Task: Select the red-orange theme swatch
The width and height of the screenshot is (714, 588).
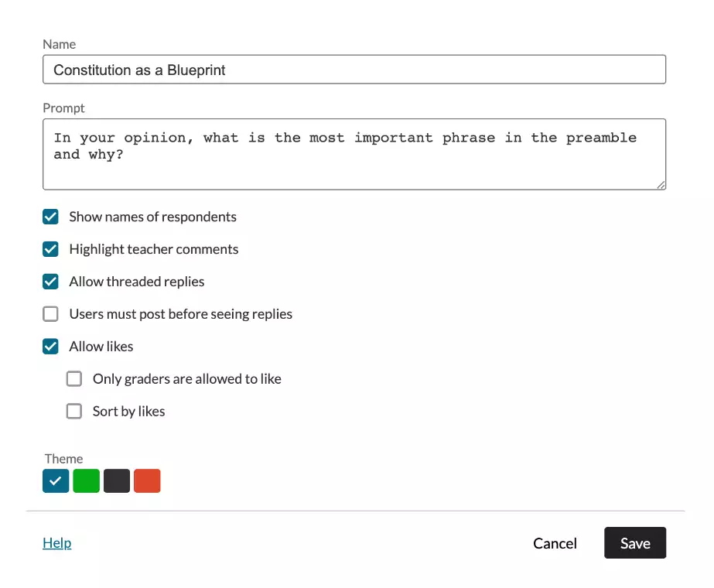Action: pos(147,481)
